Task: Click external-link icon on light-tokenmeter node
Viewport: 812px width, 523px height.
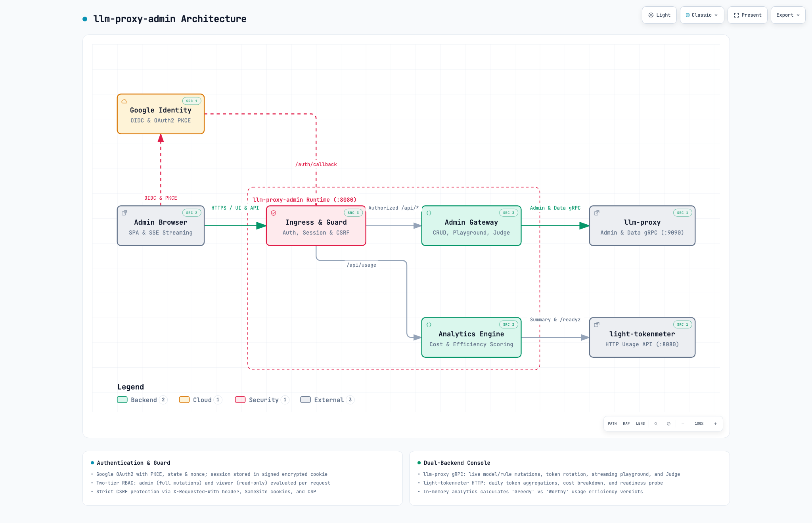Action: click(597, 324)
